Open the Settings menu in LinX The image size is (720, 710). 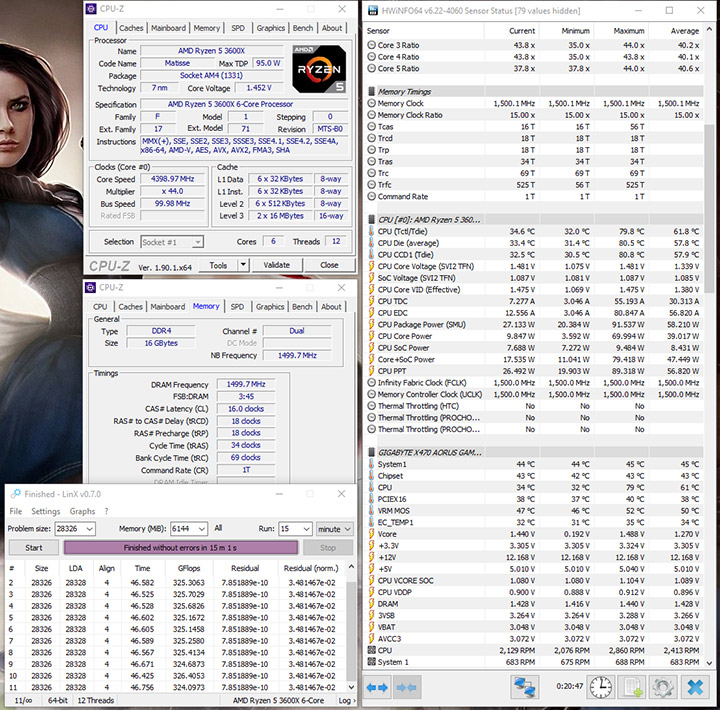(44, 511)
